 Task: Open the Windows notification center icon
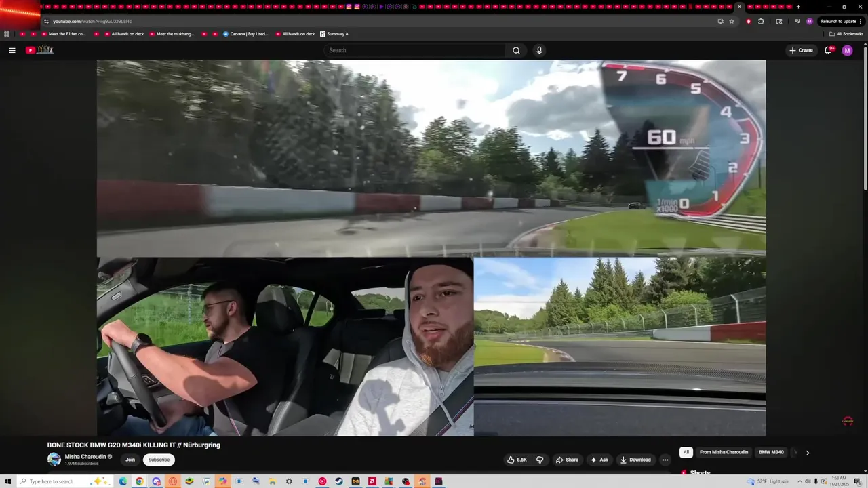point(857,481)
